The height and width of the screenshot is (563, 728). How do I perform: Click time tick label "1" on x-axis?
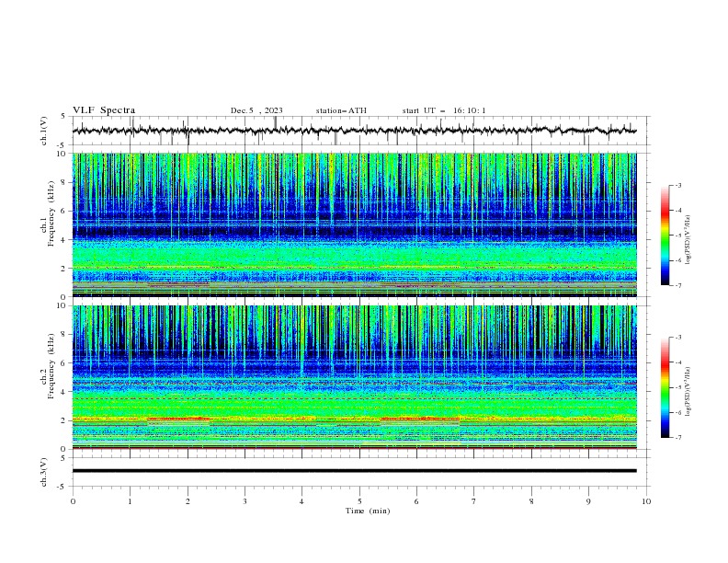pos(130,501)
